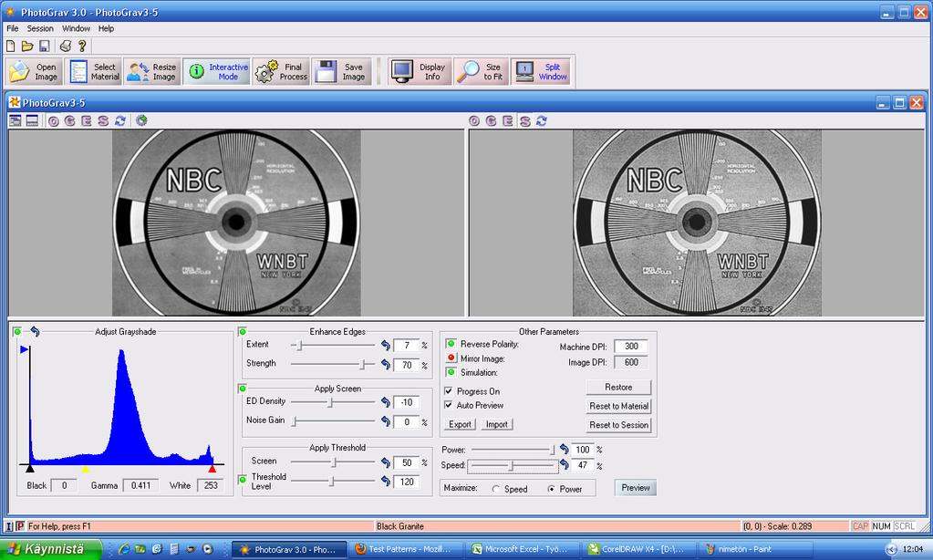Viewport: 933px width, 560px height.
Task: Open the Window menu
Action: [77, 28]
